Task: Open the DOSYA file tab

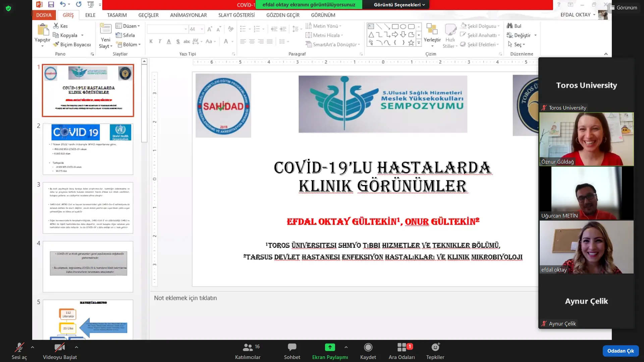Action: [x=44, y=15]
